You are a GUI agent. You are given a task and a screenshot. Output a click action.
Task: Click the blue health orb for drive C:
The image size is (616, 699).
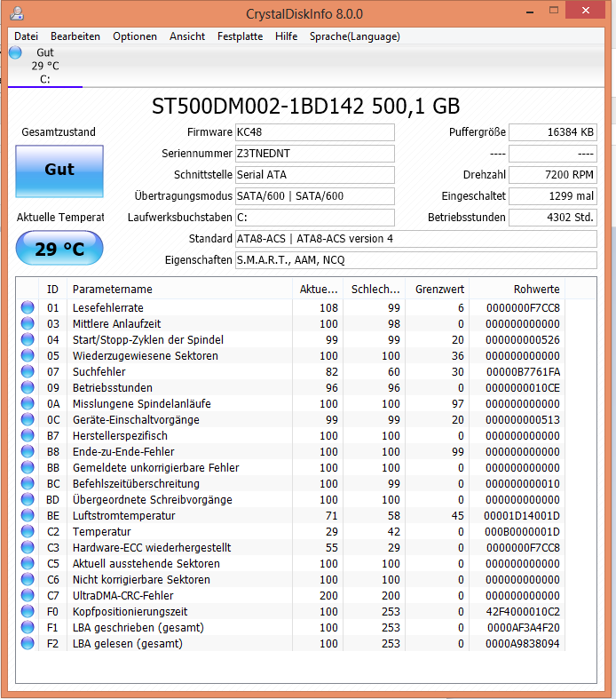tap(15, 52)
